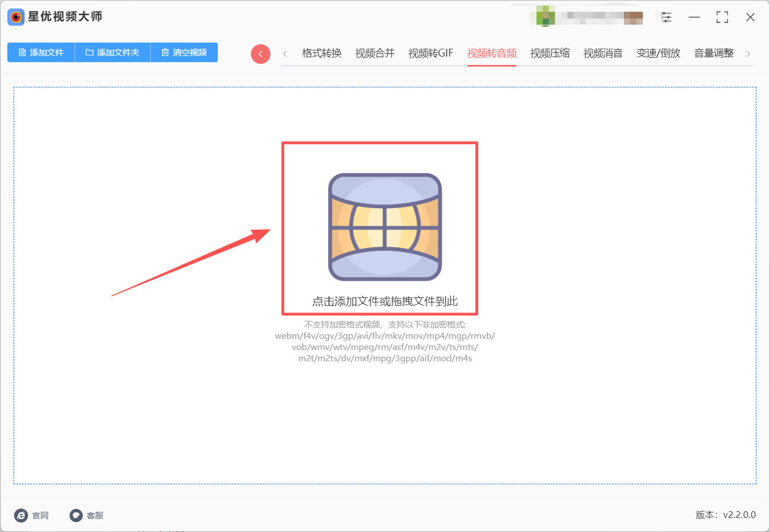The image size is (770, 532).
Task: Click the version v2.2.0.0 text
Action: 726,515
